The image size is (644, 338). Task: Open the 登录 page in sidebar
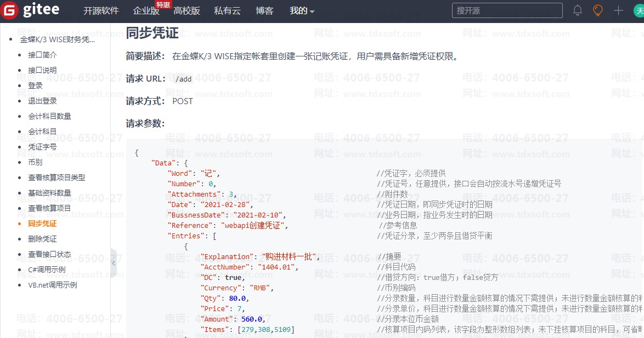(x=35, y=85)
